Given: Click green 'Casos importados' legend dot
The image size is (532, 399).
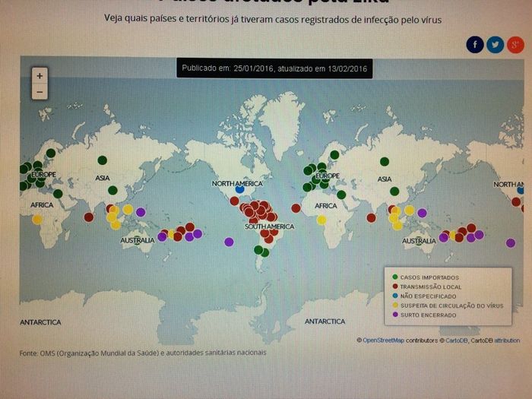Looking at the screenshot, I should coord(396,277).
